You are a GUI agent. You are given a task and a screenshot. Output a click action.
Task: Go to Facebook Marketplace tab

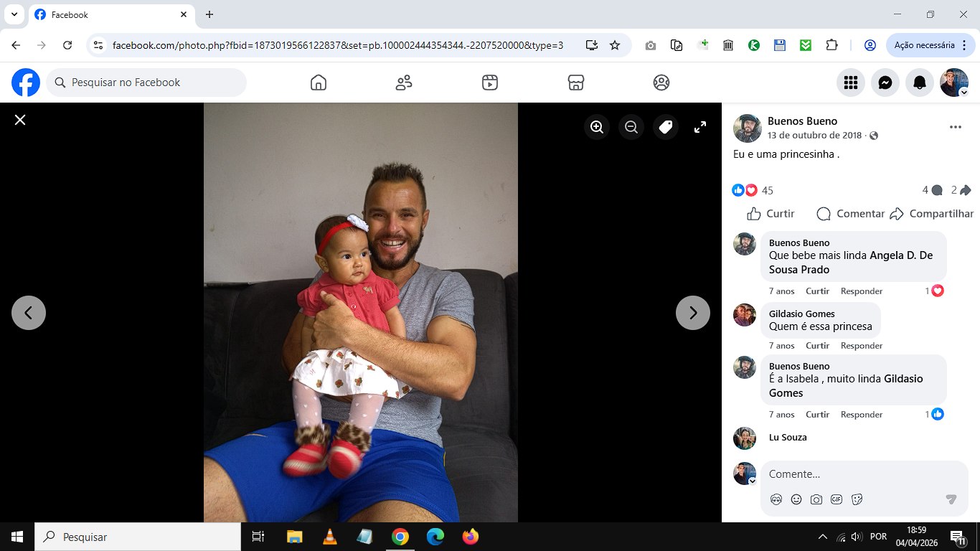575,83
